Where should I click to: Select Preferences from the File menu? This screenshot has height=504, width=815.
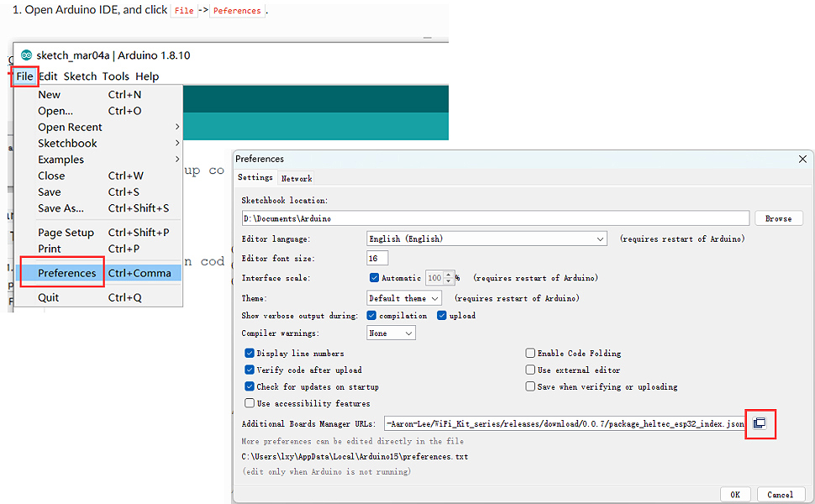coord(67,273)
